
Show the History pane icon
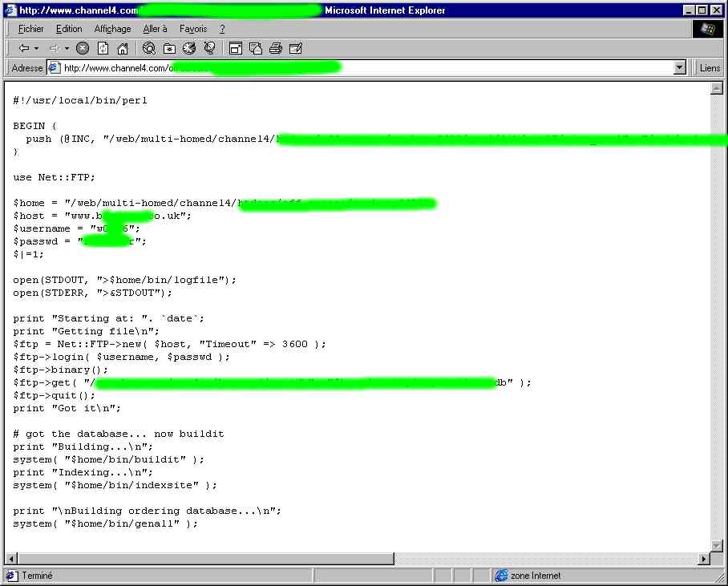pyautogui.click(x=189, y=48)
